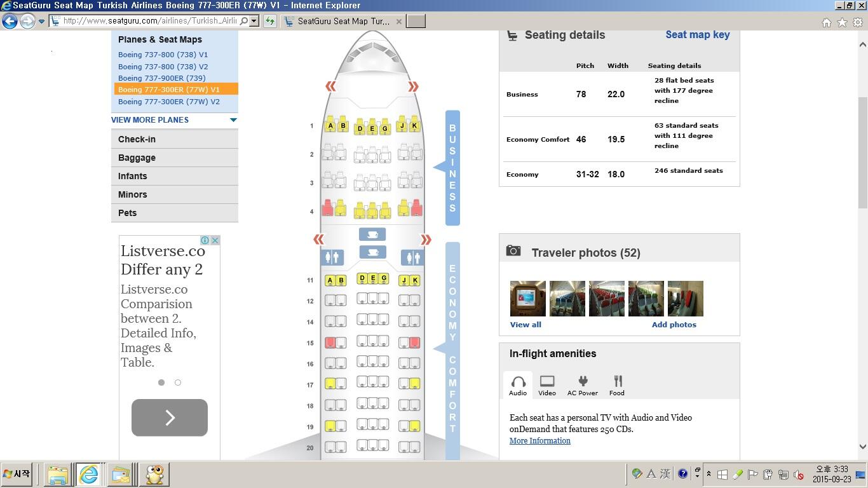Switch to AC Power amenities tab
Image resolution: width=868 pixels, height=488 pixels.
[583, 385]
